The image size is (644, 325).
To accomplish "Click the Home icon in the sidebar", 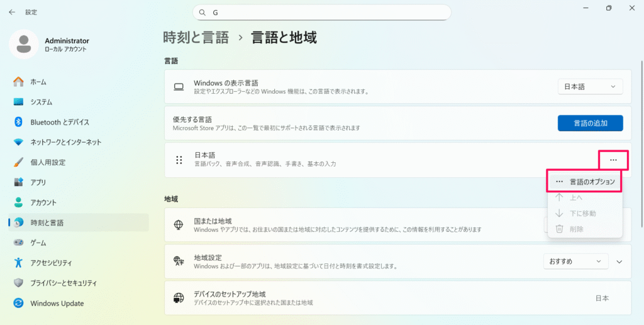I will click(x=18, y=82).
